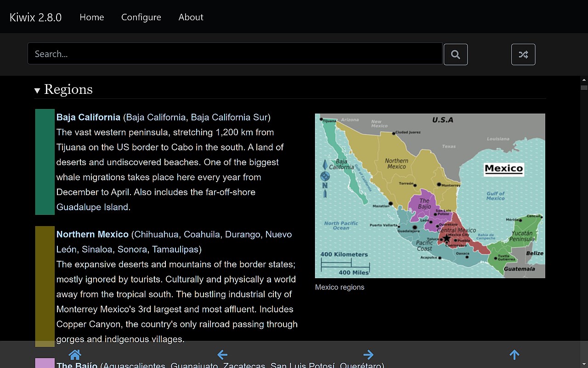The width and height of the screenshot is (588, 368).
Task: Click the Mexico regions caption text
Action: coord(339,287)
